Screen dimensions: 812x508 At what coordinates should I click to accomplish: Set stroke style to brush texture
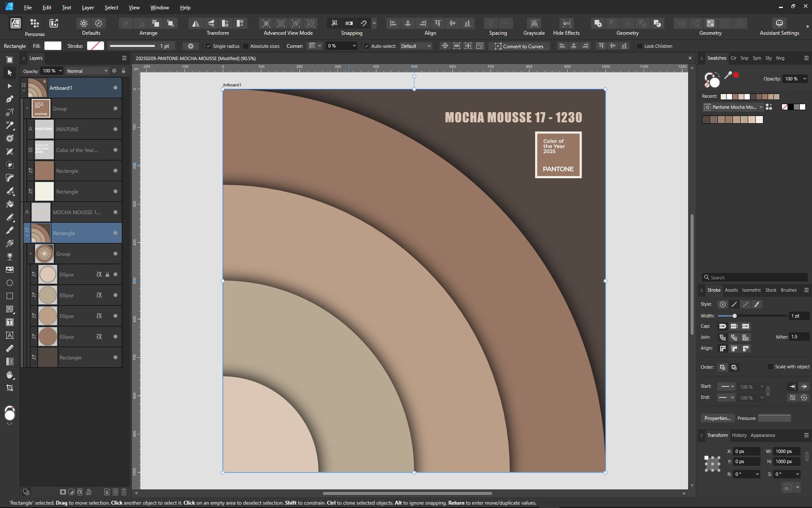757,304
